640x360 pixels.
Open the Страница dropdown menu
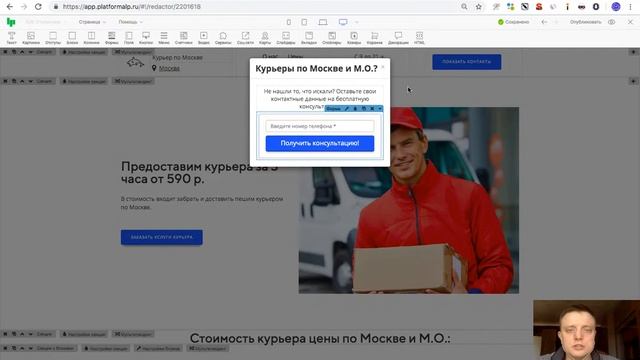click(x=92, y=22)
